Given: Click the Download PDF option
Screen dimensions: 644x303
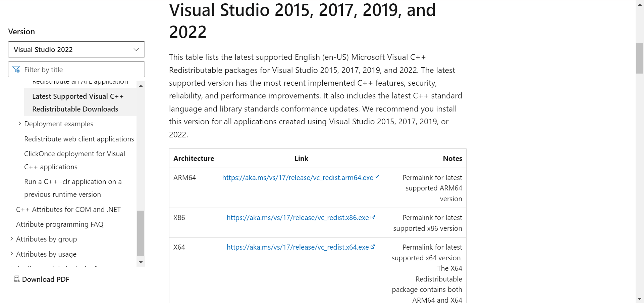Looking at the screenshot, I should pos(46,279).
